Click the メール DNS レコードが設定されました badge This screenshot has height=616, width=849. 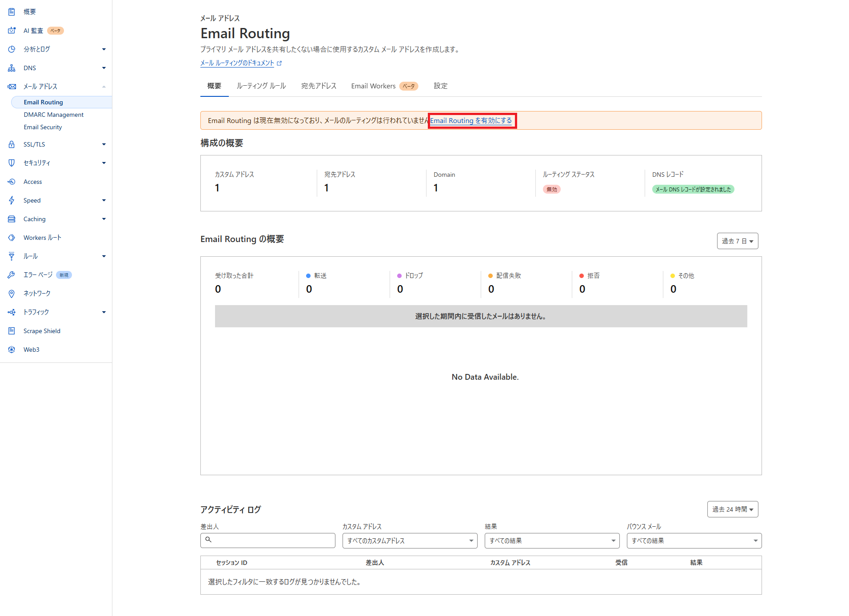(x=693, y=190)
